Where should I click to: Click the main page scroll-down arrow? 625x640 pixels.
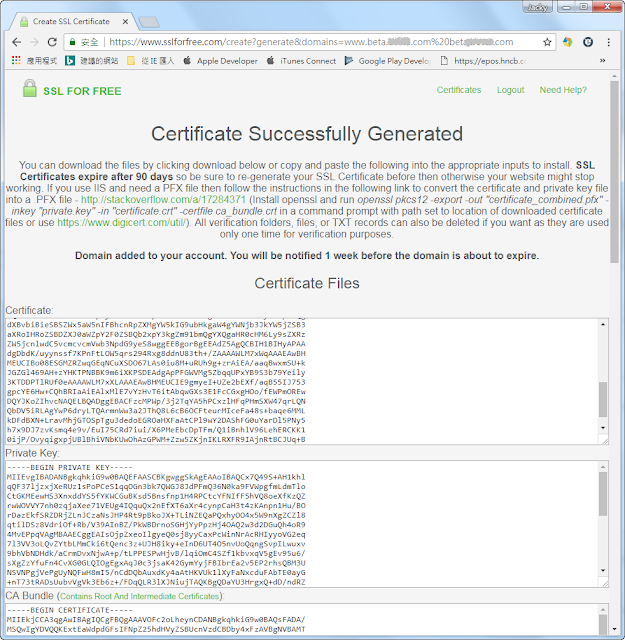(x=614, y=629)
